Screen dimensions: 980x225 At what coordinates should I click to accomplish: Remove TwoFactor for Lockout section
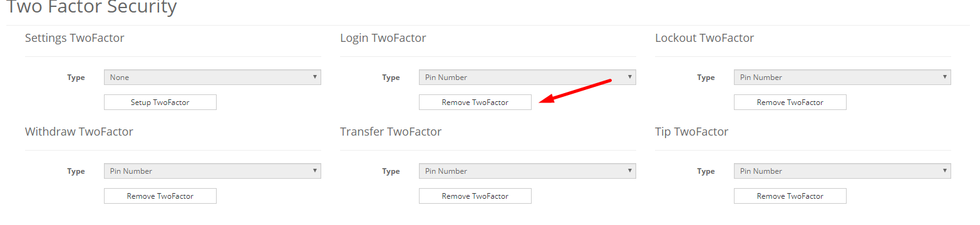tap(790, 102)
